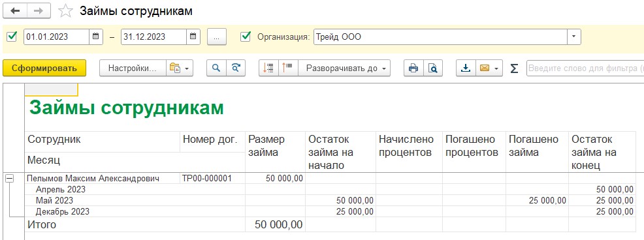Open print preview icon
The image size is (644, 240).
[x=433, y=68]
